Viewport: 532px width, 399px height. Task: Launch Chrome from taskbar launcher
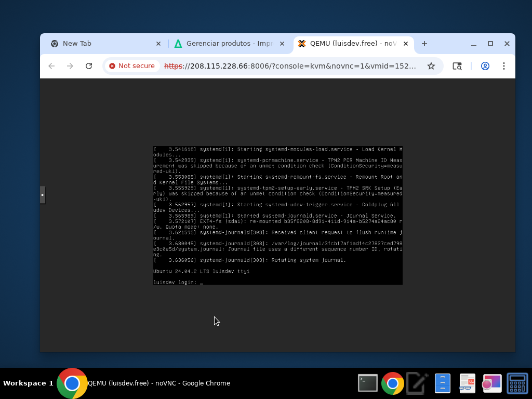pos(393,383)
